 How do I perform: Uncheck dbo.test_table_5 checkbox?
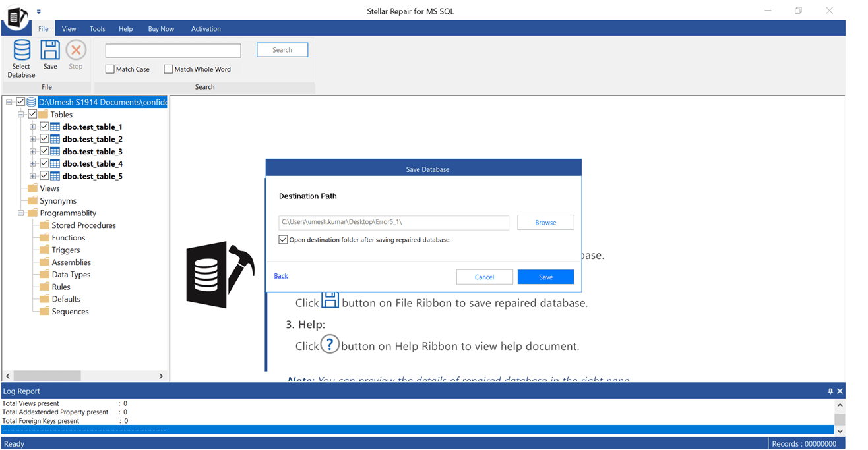click(x=44, y=176)
